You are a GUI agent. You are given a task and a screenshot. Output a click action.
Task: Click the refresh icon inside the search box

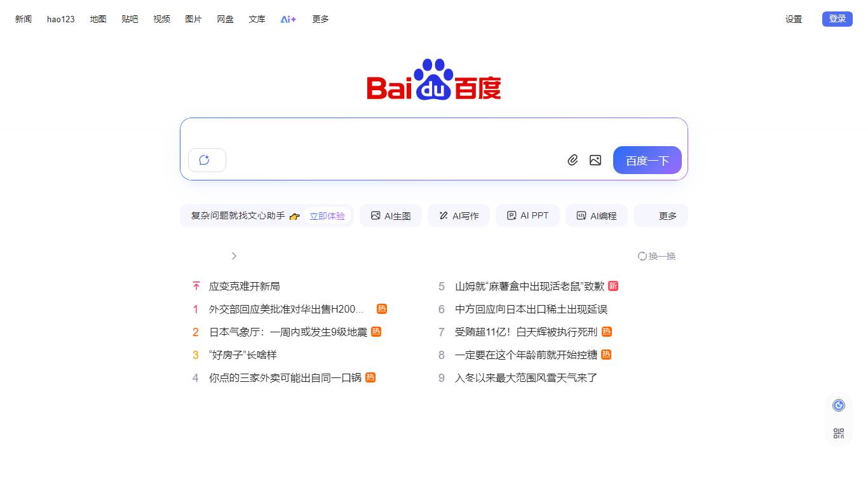point(207,160)
